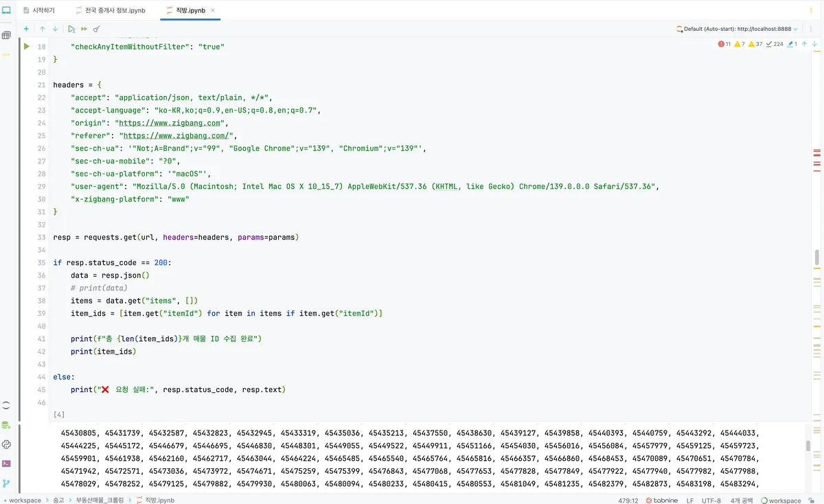Run this cell from the gutter arrow

coord(27,46)
